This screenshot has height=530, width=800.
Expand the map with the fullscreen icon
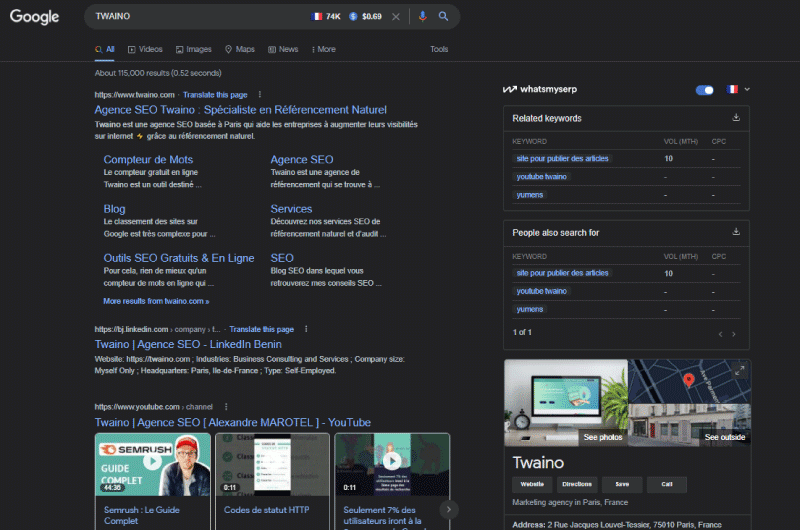(740, 371)
